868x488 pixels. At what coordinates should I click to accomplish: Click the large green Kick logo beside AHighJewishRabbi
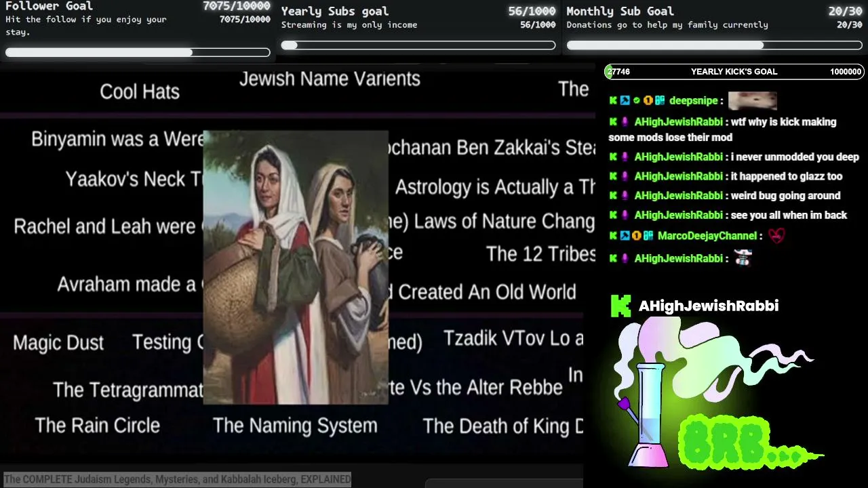621,306
